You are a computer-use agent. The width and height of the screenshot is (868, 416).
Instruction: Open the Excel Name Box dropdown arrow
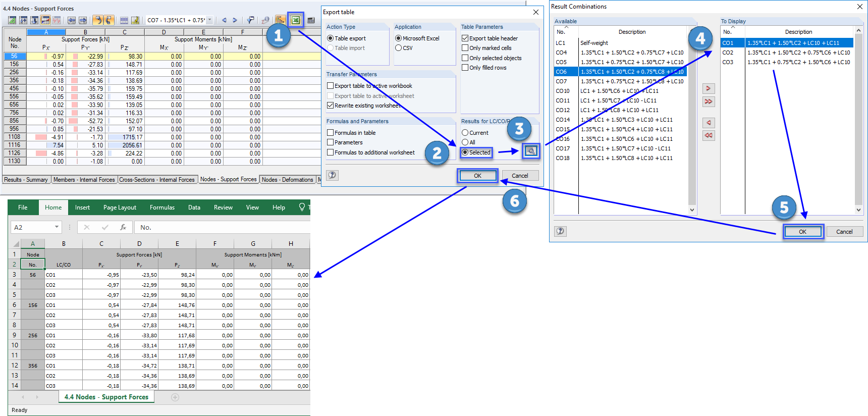[x=57, y=227]
